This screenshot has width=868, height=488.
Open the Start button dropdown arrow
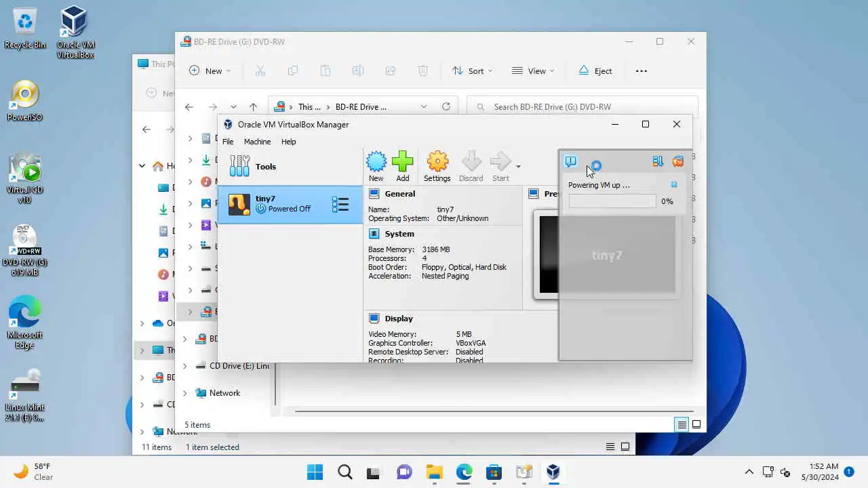pos(518,167)
